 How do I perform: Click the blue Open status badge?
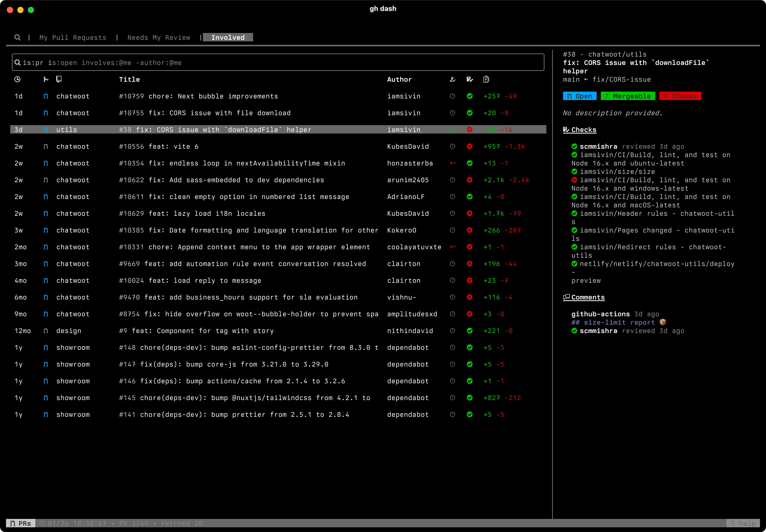coord(579,96)
